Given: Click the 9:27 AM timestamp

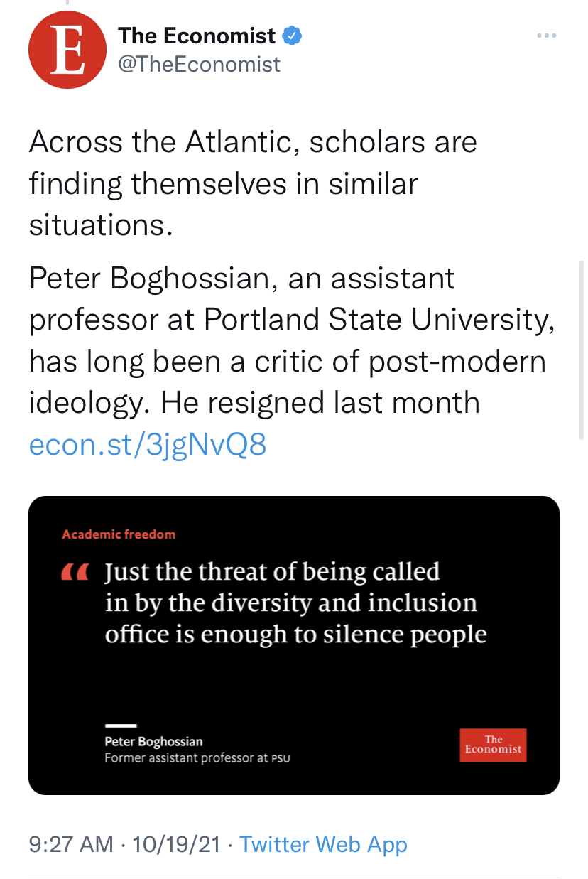Looking at the screenshot, I should click(x=71, y=844).
